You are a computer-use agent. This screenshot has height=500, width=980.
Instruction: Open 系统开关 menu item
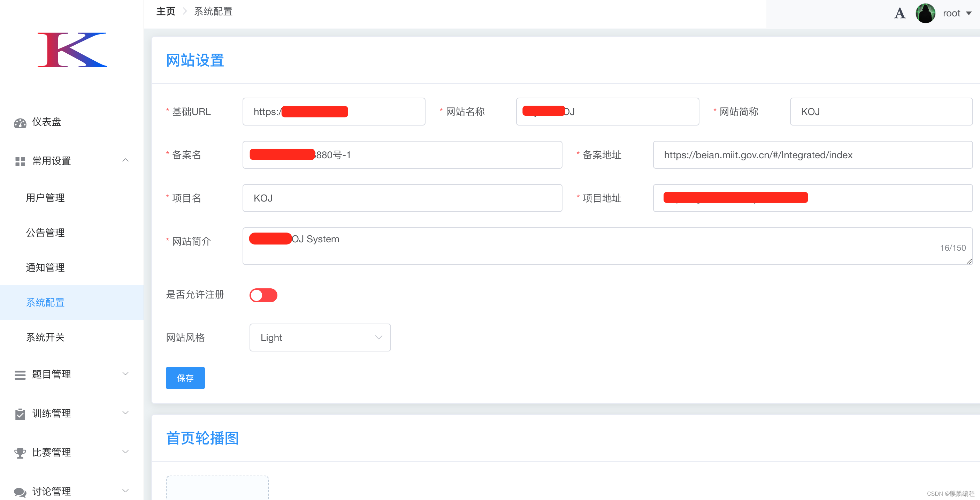[45, 338]
